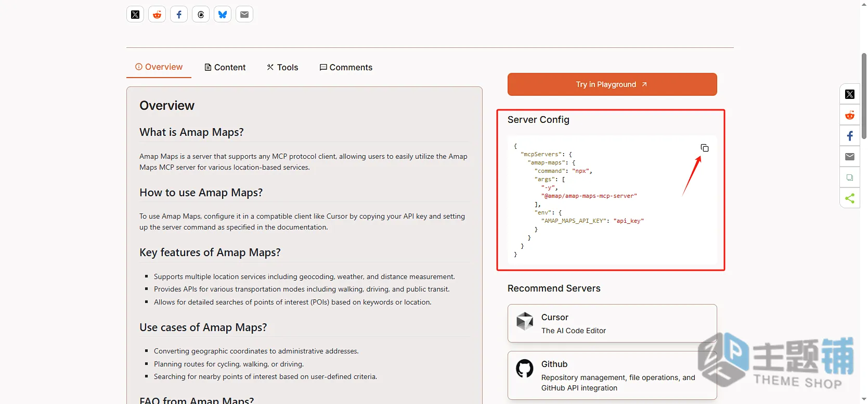Click the Reddit icon in the floating side share bar
Image resolution: width=868 pixels, height=404 pixels.
850,115
